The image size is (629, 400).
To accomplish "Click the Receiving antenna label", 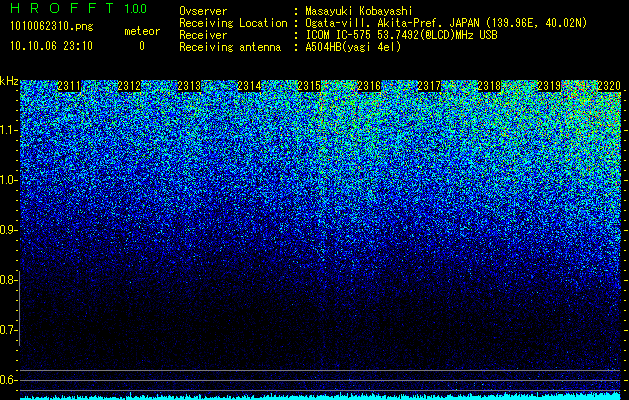I will tap(230, 47).
